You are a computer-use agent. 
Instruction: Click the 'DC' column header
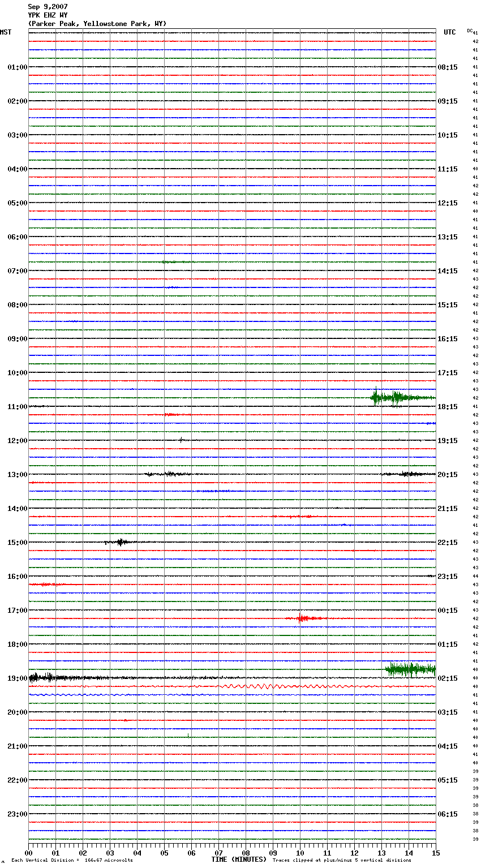pyautogui.click(x=469, y=31)
